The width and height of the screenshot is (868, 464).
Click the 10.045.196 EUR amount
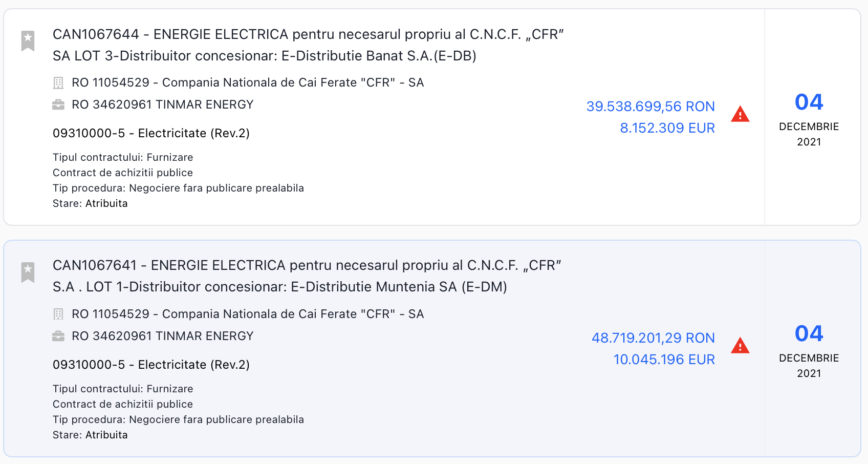point(664,360)
